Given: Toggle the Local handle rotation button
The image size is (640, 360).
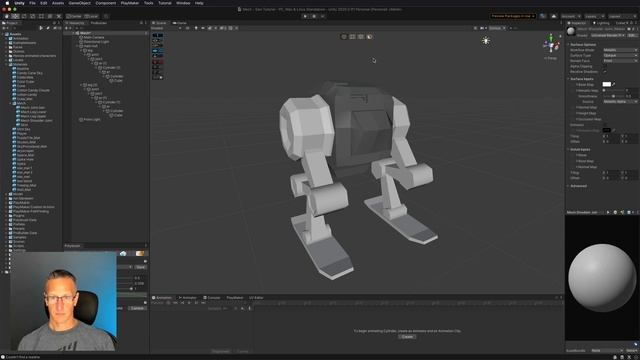Looking at the screenshot, I should (x=91, y=16).
